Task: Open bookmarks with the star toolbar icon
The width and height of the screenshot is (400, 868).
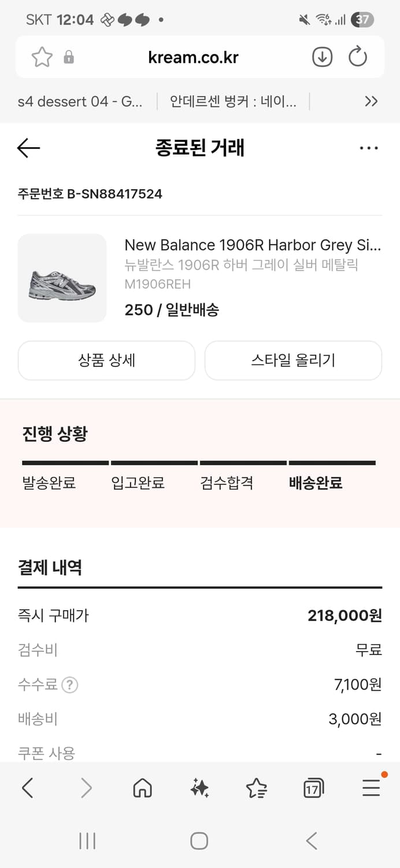Action: click(257, 787)
